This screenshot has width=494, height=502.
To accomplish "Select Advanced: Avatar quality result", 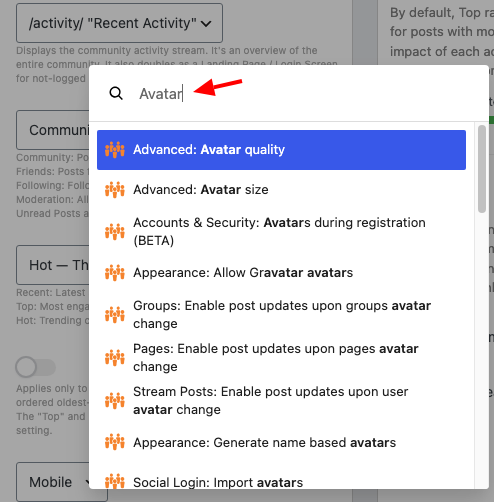I will tap(281, 150).
